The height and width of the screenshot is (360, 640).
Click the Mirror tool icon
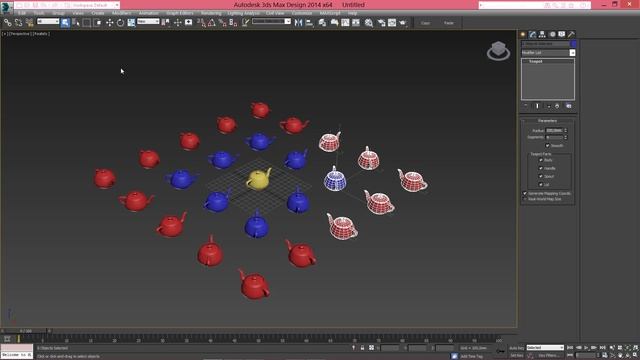pos(298,23)
